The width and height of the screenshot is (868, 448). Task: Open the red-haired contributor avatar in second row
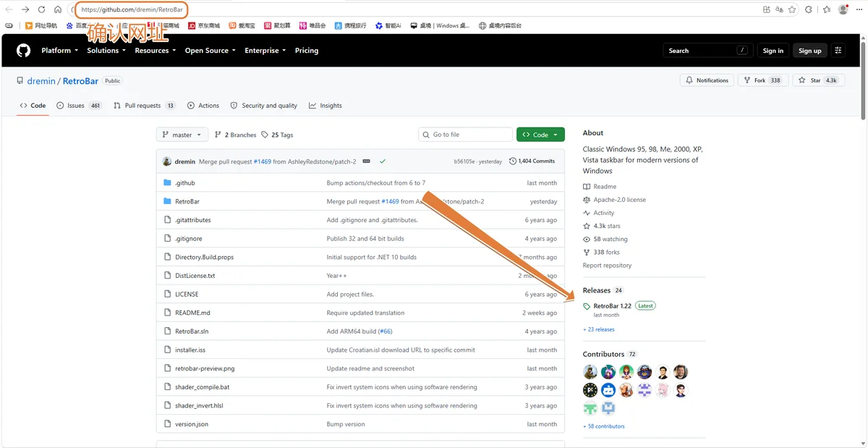click(x=626, y=390)
